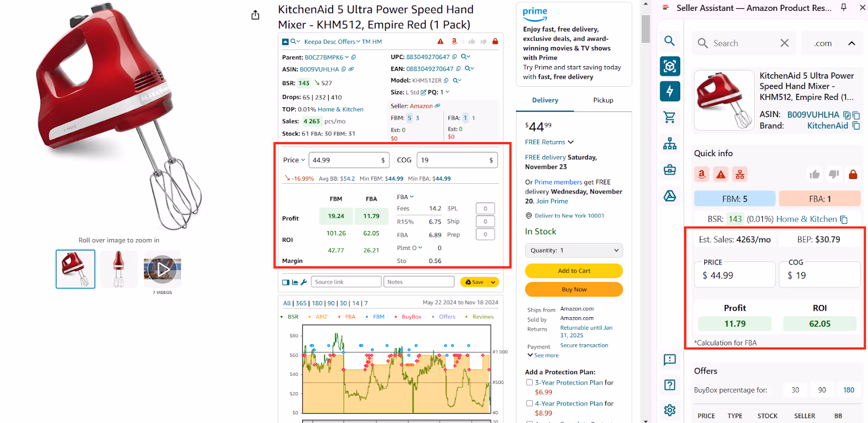
Task: Save the product to Google Sheets
Action: [474, 282]
